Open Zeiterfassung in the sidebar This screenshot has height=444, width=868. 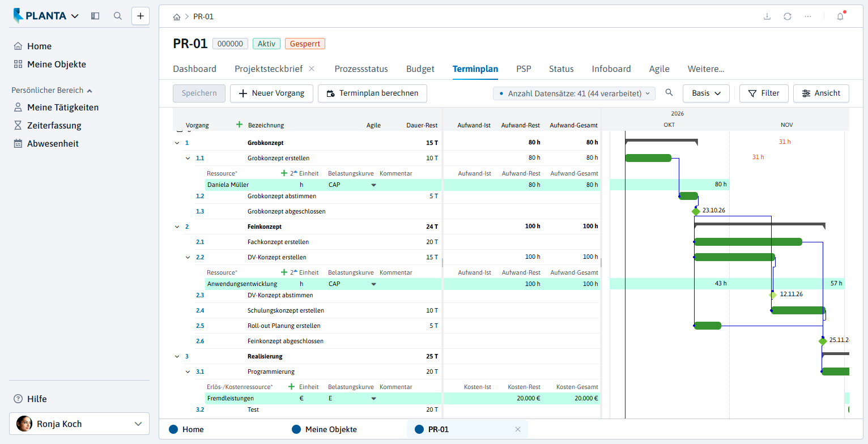click(48, 126)
